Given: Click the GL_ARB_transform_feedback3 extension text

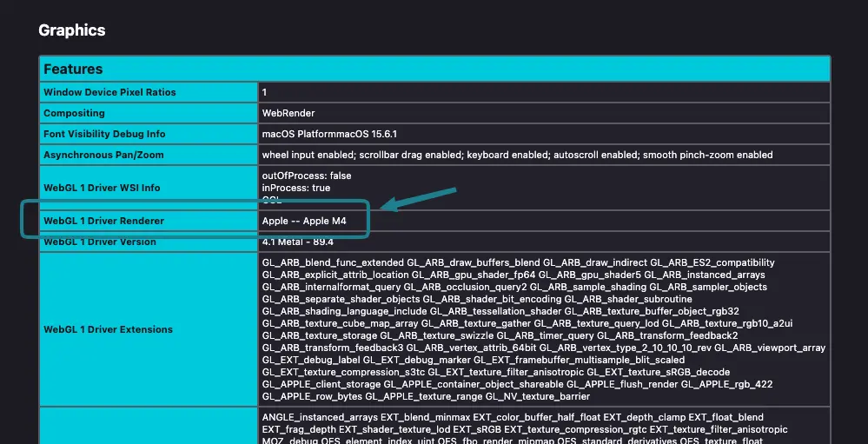Looking at the screenshot, I should tap(333, 348).
